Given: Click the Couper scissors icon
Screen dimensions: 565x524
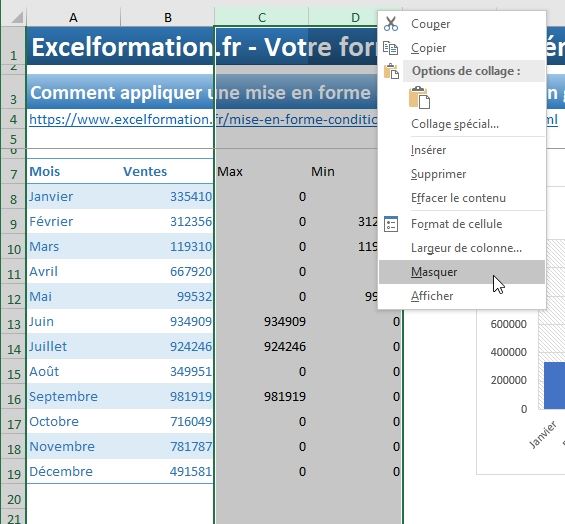Looking at the screenshot, I should (391, 24).
